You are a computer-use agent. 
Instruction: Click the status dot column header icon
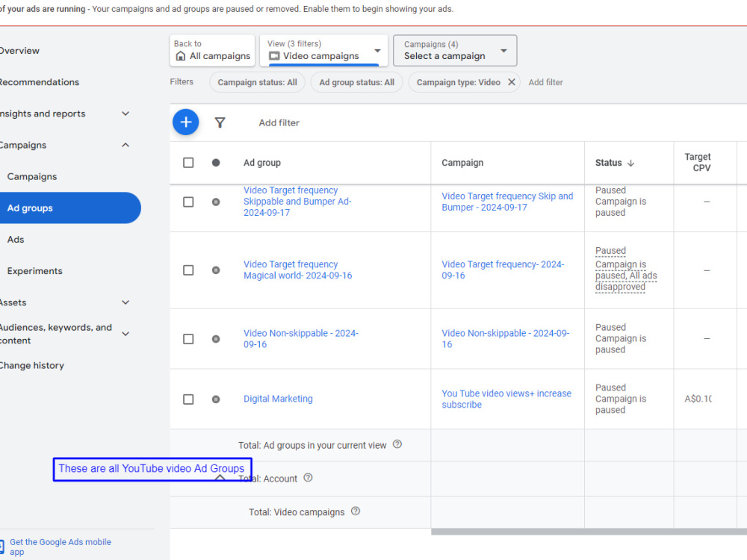tap(216, 163)
